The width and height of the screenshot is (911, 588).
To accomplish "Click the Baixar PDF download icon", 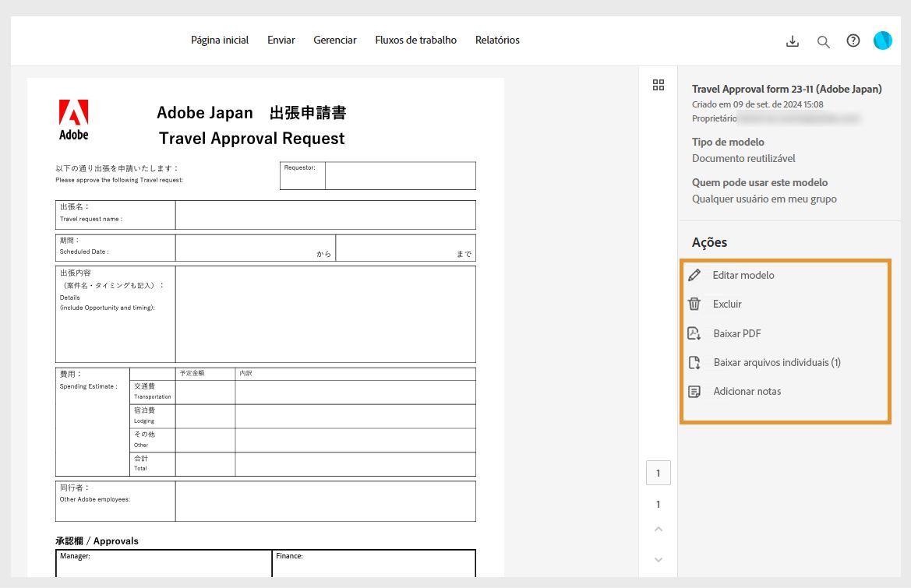I will (x=694, y=333).
